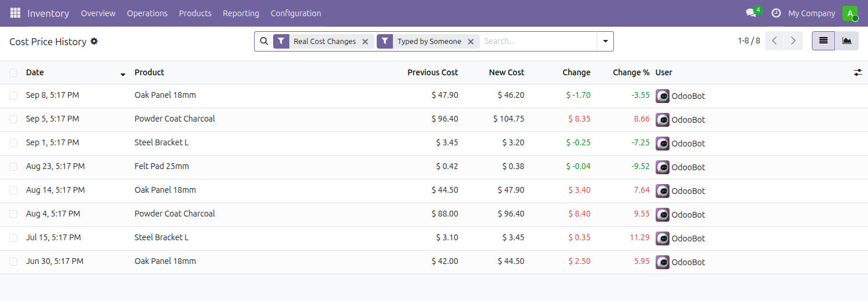Click OdooBot avatar in Jun 30 row
Viewport: 868px width, 301px height.
tap(663, 262)
